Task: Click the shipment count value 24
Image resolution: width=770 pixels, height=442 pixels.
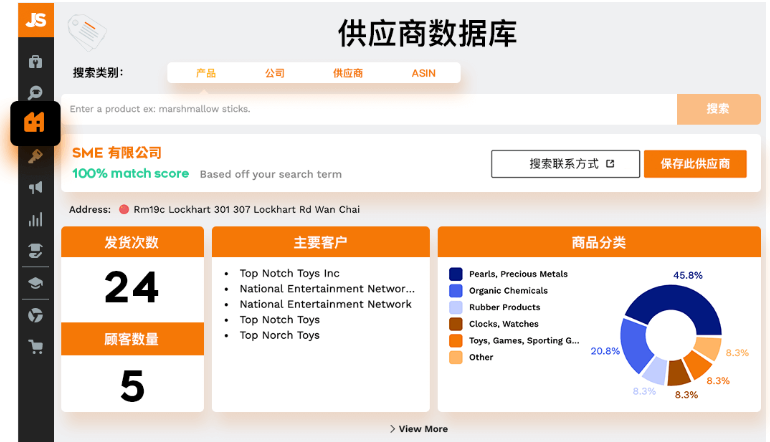Action: [x=132, y=288]
